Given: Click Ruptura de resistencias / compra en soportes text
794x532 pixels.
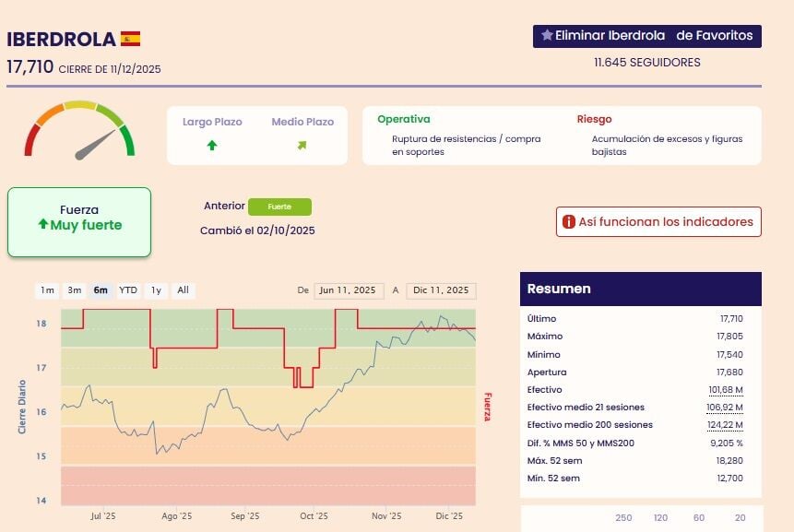Looking at the screenshot, I should pos(466,146).
